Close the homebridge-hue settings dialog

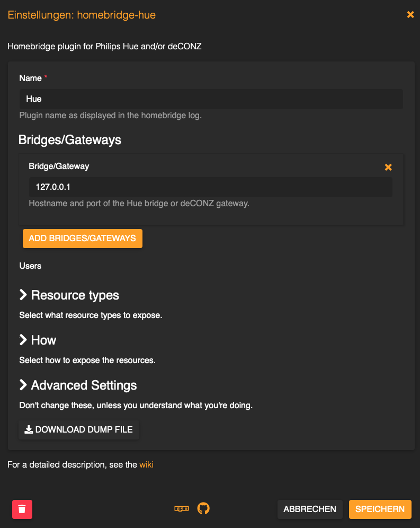[x=410, y=15]
